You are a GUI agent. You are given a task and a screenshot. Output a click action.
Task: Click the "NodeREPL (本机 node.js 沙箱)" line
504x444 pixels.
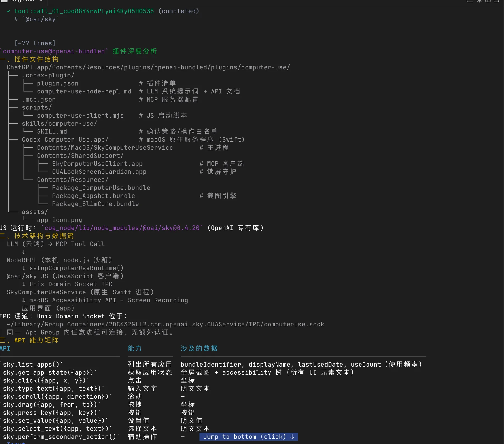point(60,260)
